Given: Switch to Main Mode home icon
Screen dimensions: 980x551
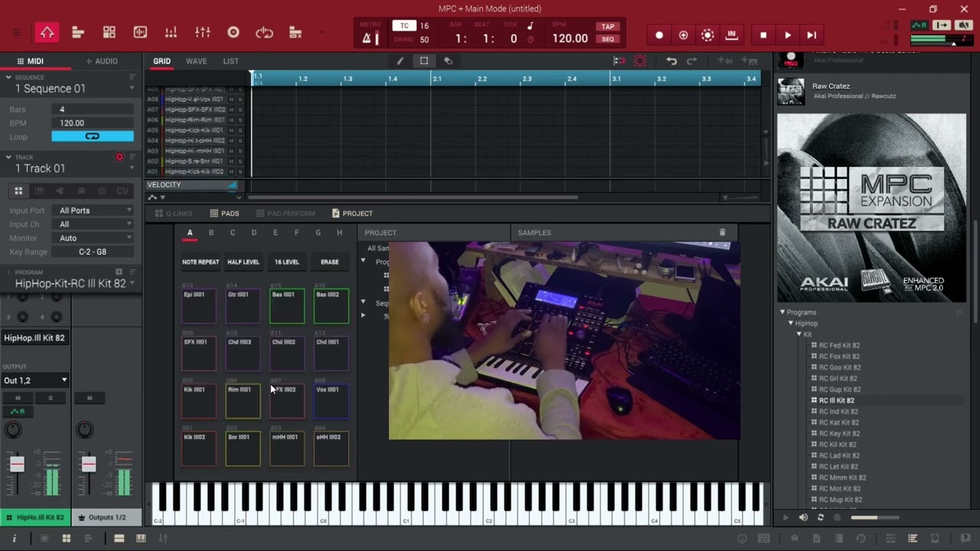Looking at the screenshot, I should (x=47, y=32).
